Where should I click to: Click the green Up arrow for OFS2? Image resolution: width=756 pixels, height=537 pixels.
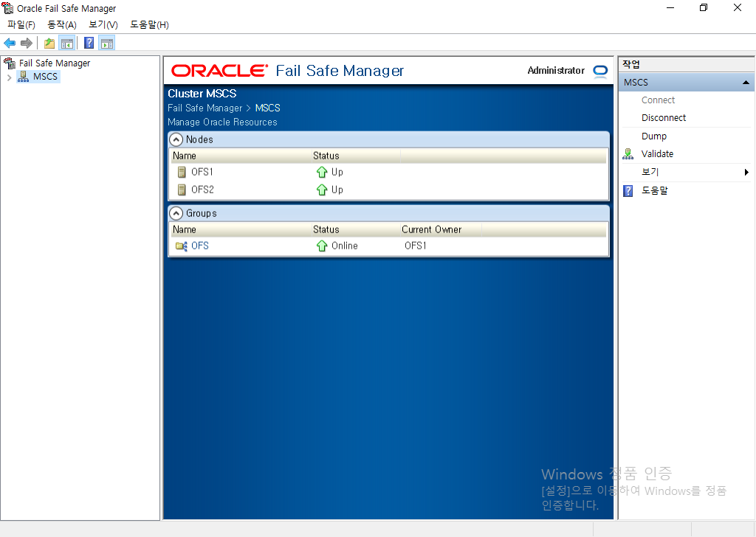[x=322, y=190]
